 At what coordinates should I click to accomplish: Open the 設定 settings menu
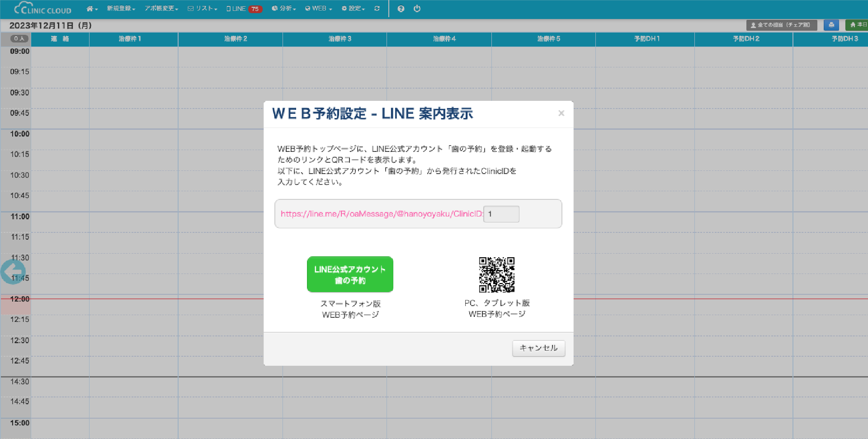pos(353,9)
